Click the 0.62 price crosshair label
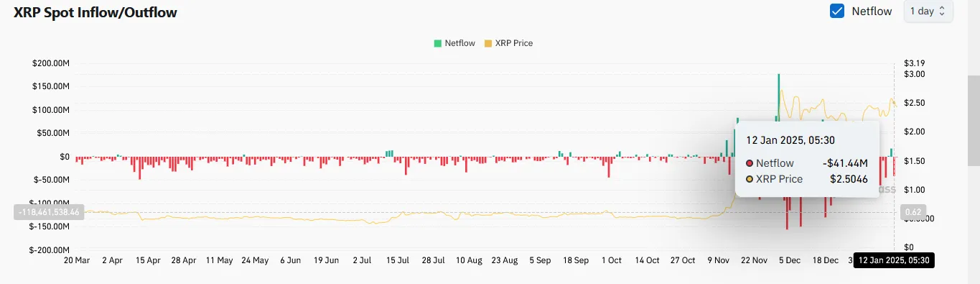 [x=913, y=212]
